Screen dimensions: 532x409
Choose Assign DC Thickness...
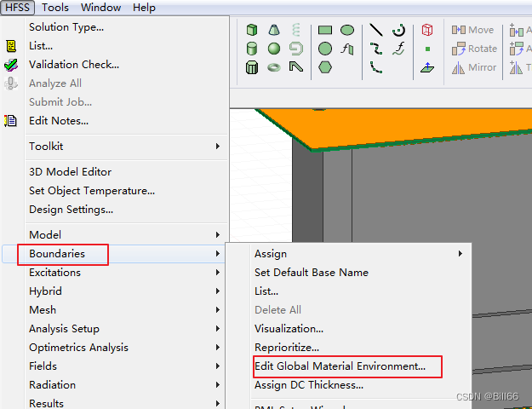tap(348, 385)
